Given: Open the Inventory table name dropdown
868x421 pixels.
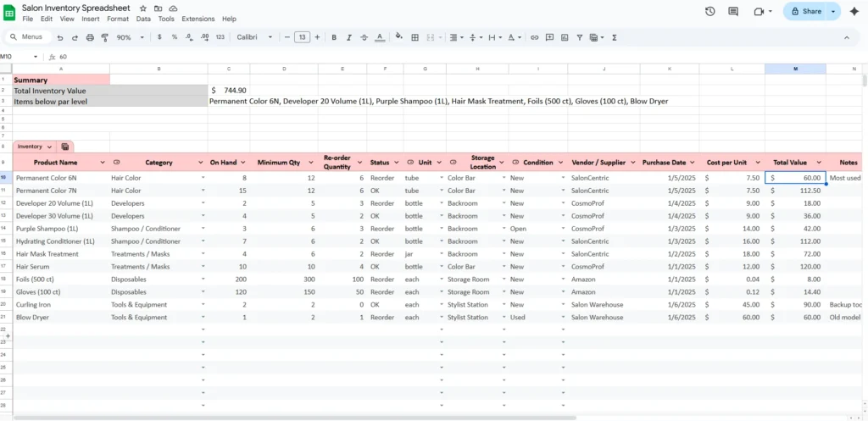Looking at the screenshot, I should (49, 147).
